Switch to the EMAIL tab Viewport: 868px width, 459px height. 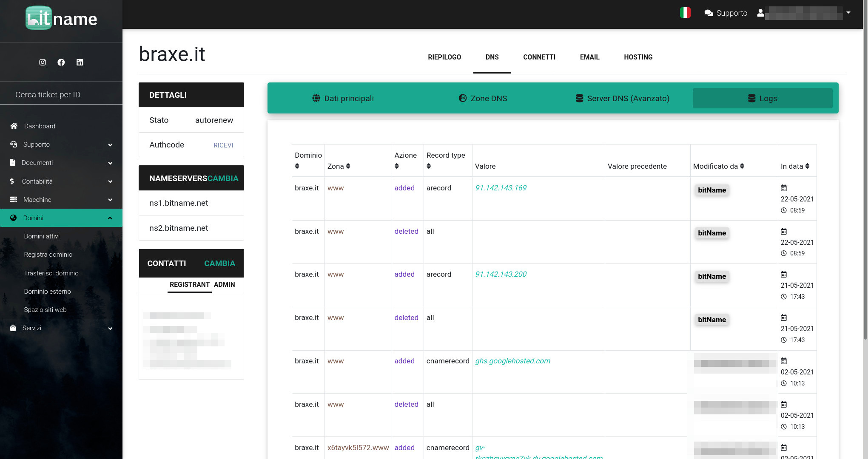click(x=589, y=57)
